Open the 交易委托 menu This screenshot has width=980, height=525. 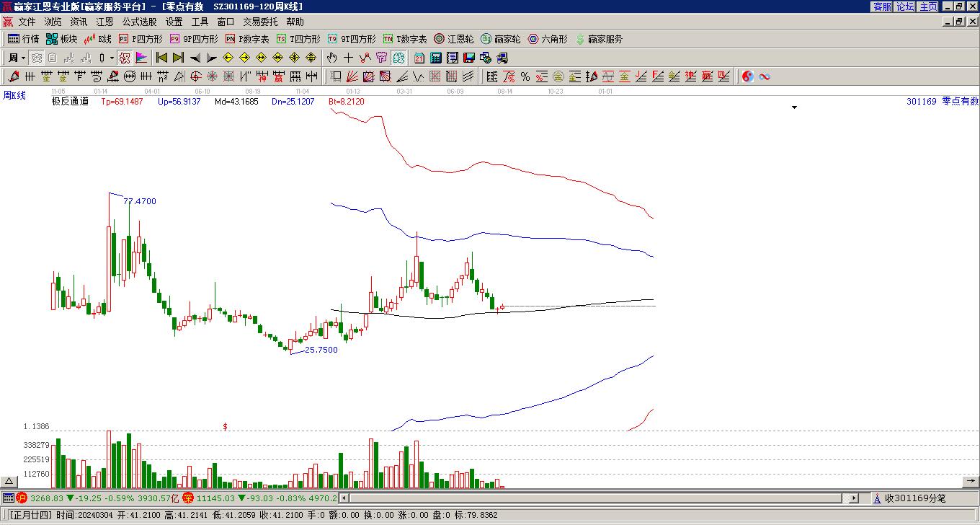point(260,22)
